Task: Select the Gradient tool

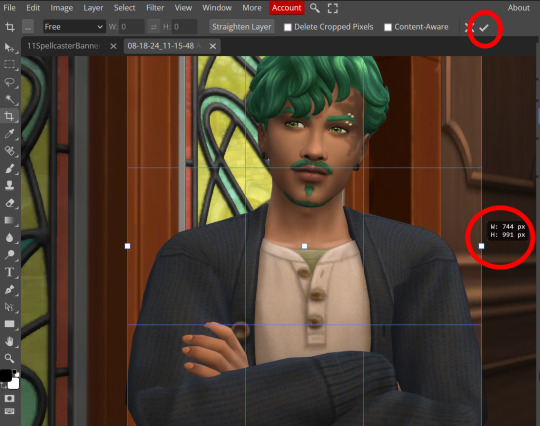Action: pos(9,220)
